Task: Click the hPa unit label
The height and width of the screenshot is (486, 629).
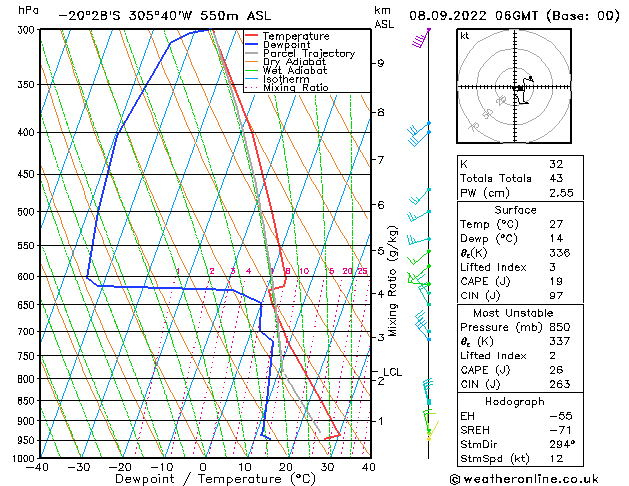Action: pos(28,10)
